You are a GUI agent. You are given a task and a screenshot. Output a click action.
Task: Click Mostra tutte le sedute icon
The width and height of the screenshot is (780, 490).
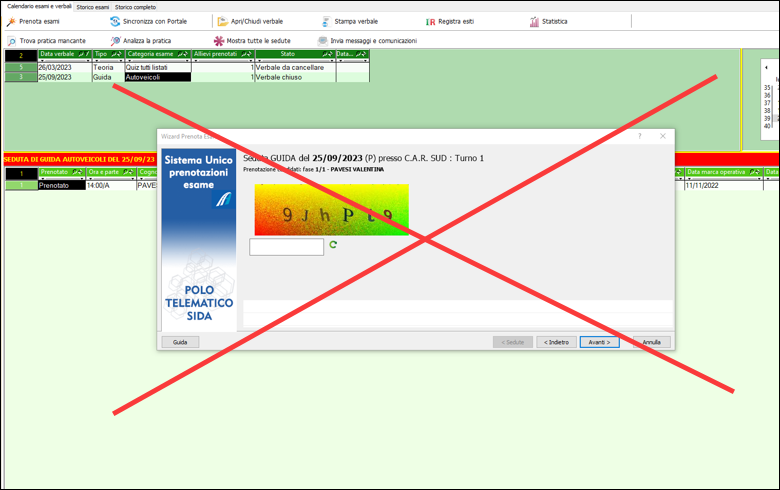coord(219,41)
